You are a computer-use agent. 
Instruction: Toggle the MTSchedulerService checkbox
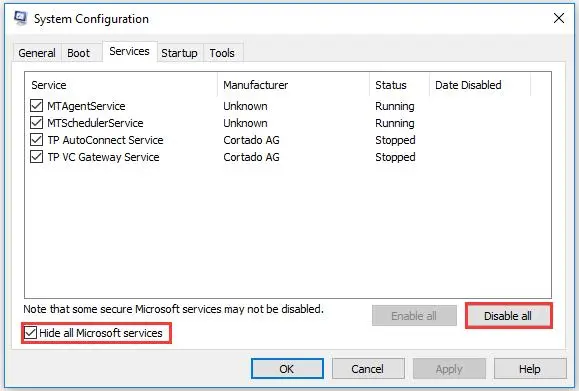[x=36, y=123]
